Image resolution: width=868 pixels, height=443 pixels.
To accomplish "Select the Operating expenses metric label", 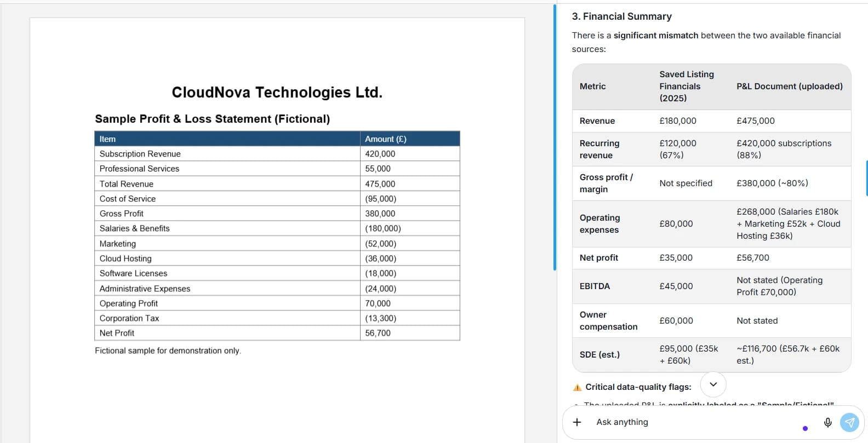I will click(x=600, y=224).
